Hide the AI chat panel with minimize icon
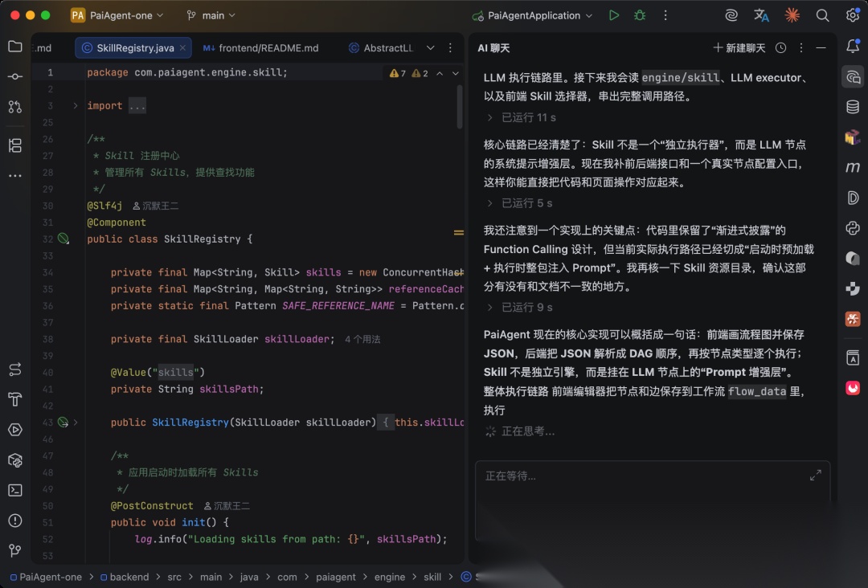 pos(821,48)
